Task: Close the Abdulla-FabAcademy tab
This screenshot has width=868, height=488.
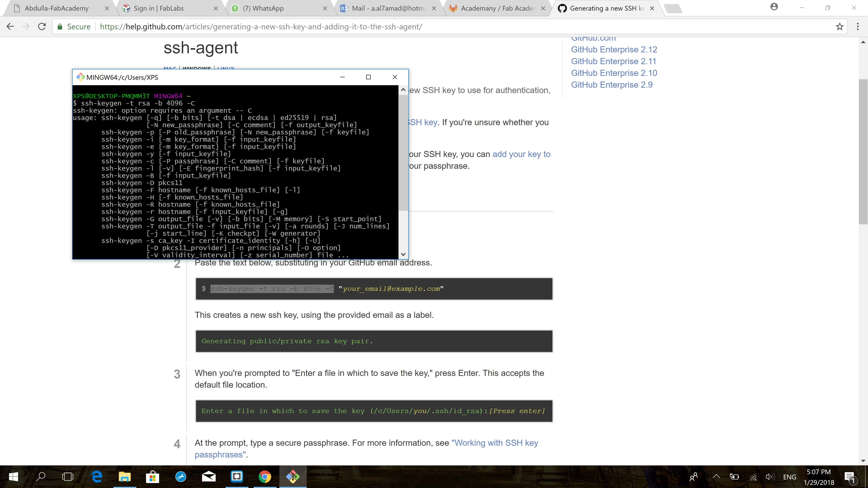Action: click(107, 8)
